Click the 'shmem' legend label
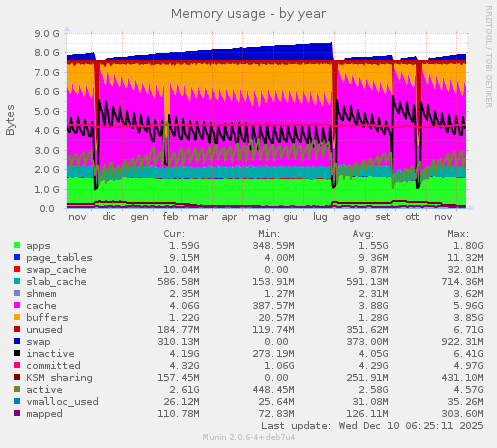 click(41, 294)
